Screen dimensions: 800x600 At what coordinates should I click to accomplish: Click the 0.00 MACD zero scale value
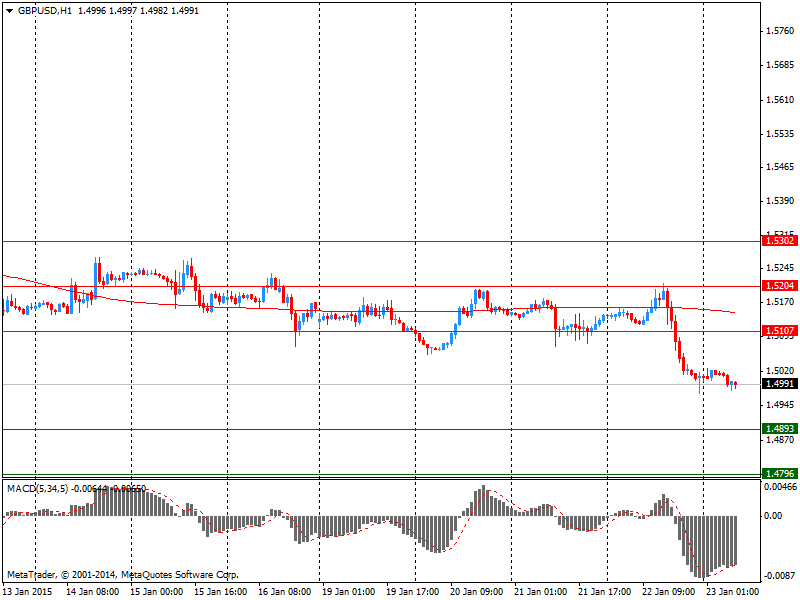click(x=773, y=516)
